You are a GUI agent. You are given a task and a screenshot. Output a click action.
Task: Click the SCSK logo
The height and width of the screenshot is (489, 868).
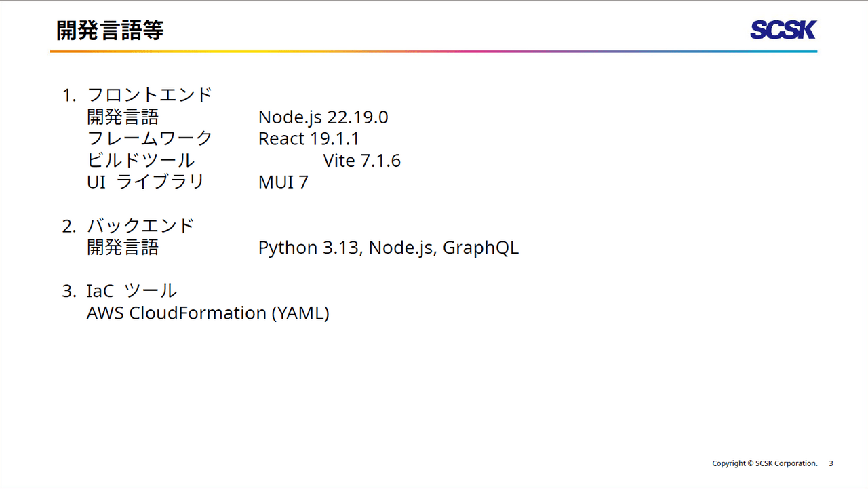point(783,30)
